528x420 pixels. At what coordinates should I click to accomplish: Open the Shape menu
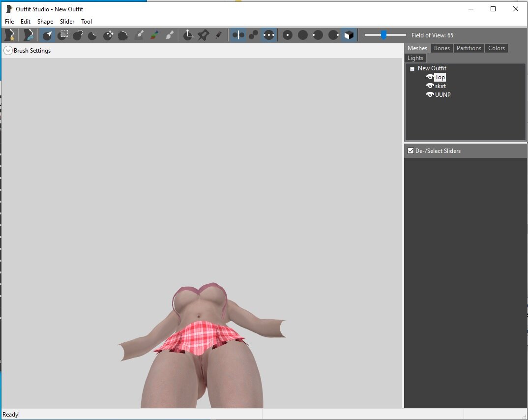click(45, 22)
